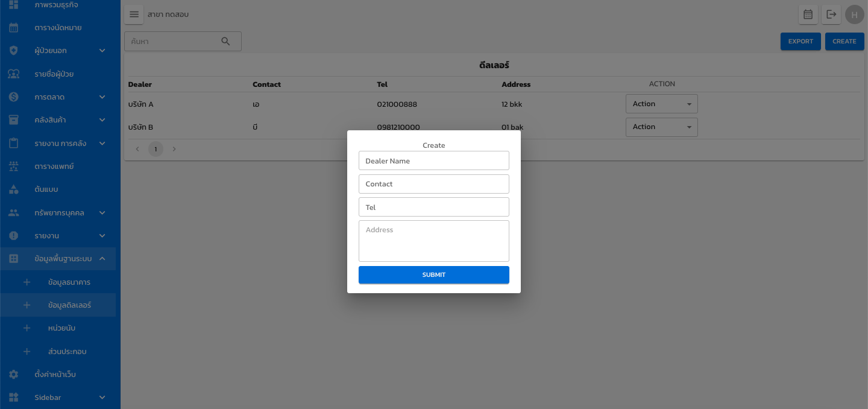Viewport: 868px width, 409px height.
Task: Go to page 1 in pagination
Action: [156, 149]
